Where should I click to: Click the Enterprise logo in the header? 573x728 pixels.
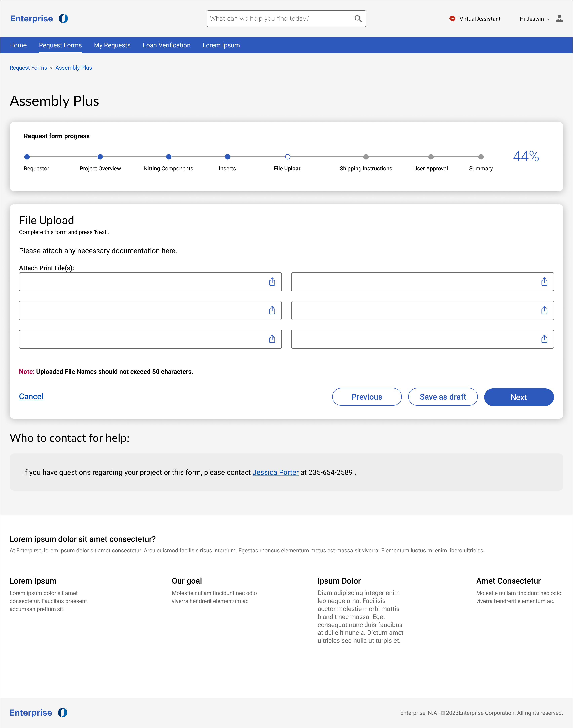39,19
